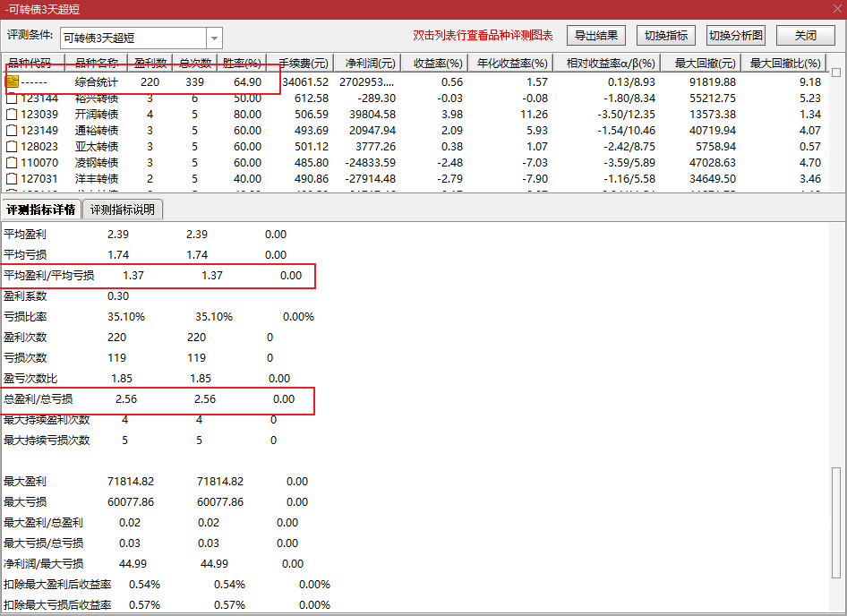Click the 切换分析图 button
This screenshot has height=616, width=847.
point(736,36)
